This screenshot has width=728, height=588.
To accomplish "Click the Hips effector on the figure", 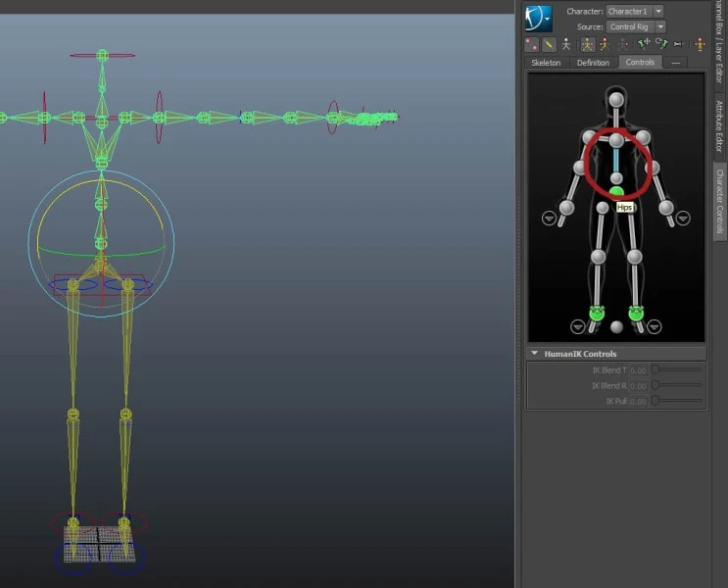I will (x=616, y=192).
